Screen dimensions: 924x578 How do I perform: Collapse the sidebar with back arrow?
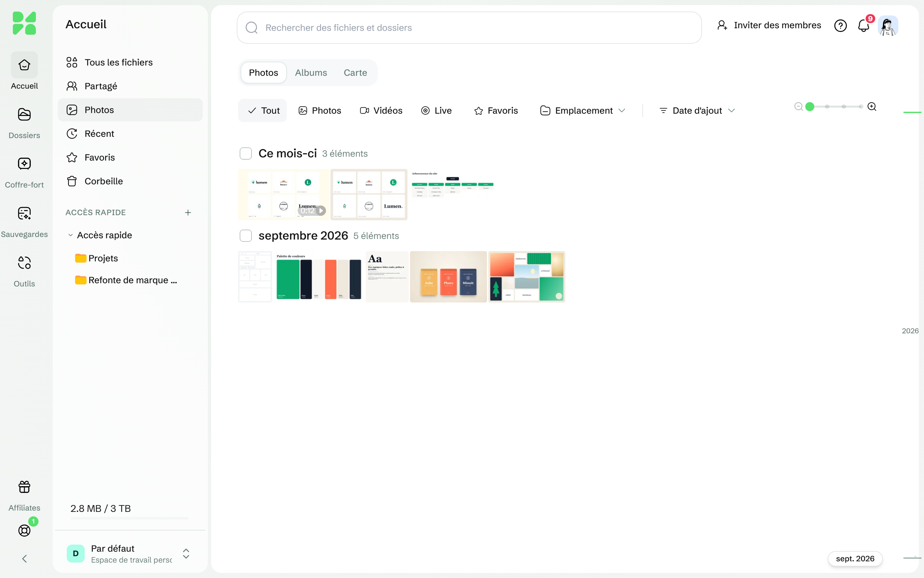24,558
